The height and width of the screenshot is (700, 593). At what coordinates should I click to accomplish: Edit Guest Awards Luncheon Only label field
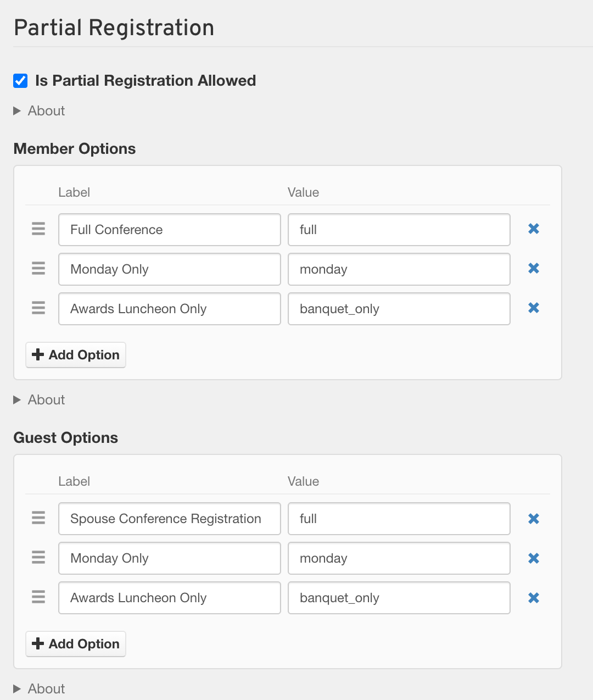pos(170,598)
